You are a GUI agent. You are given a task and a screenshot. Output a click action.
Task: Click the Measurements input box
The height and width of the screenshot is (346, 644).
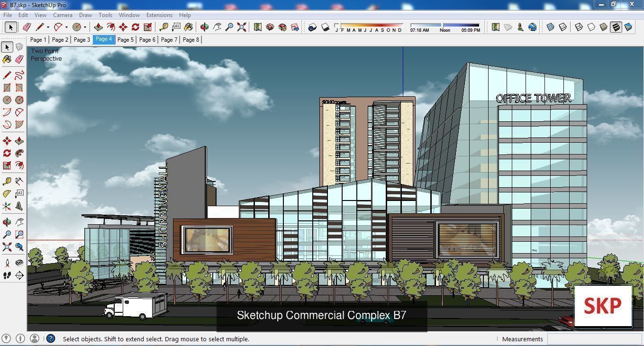[594, 339]
